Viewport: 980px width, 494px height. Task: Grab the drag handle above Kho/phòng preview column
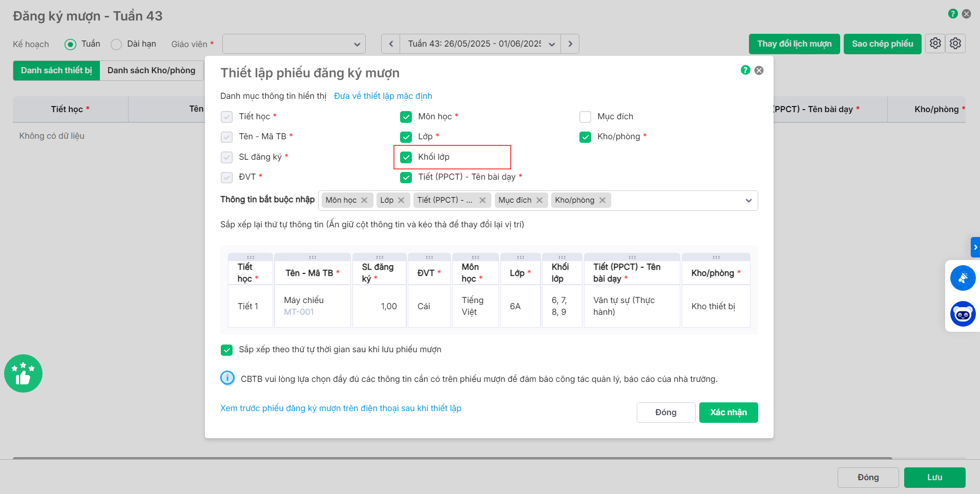(x=716, y=257)
